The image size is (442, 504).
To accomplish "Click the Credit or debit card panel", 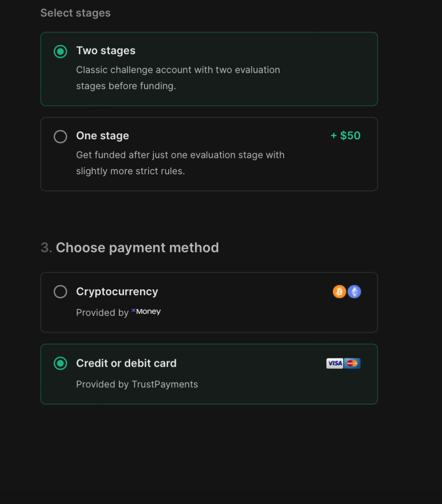I will pyautogui.click(x=209, y=374).
